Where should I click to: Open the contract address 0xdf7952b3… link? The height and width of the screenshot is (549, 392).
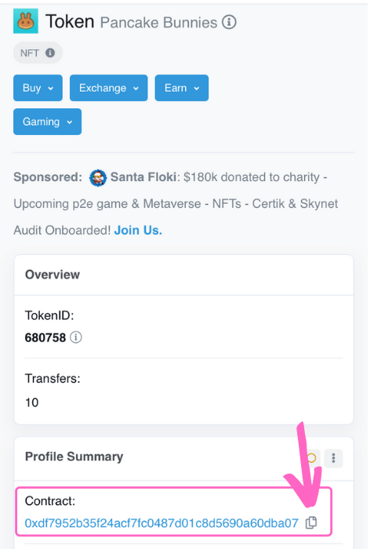pyautogui.click(x=162, y=523)
